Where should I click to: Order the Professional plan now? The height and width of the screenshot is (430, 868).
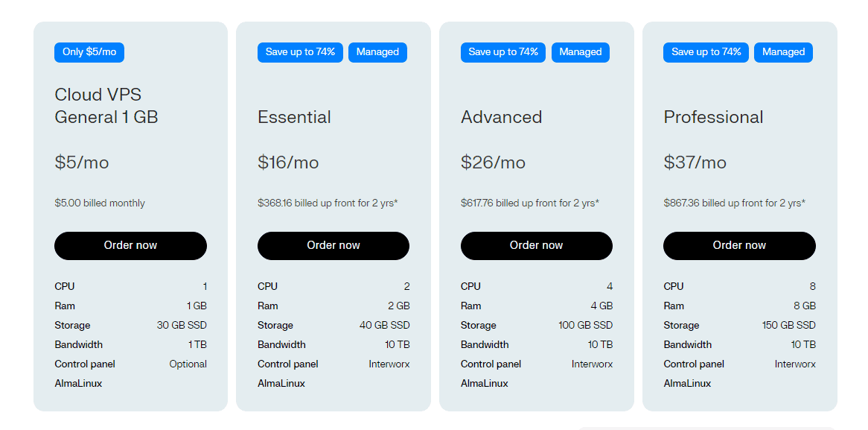(x=739, y=245)
